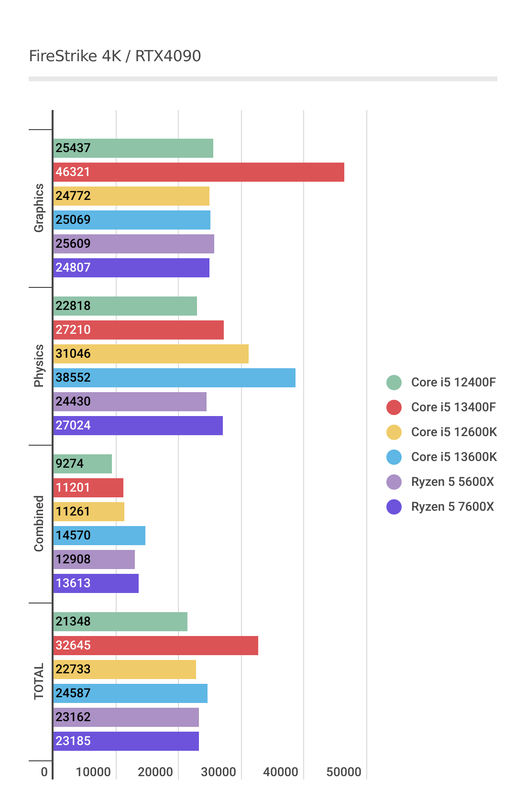Select the Physics bar labeled 31046

[151, 354]
